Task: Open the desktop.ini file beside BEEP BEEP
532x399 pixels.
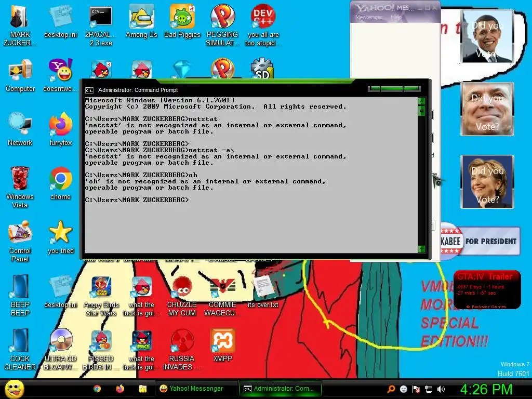Action: click(60, 292)
